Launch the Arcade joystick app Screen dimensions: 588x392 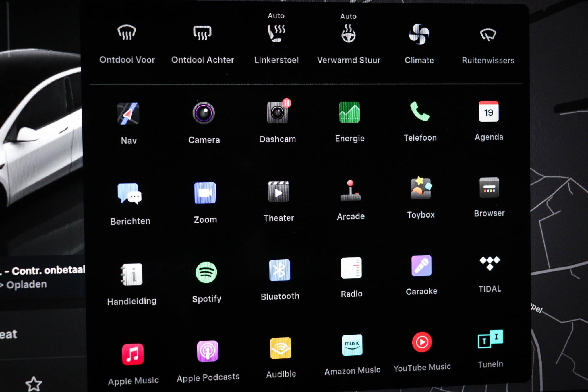pos(350,191)
